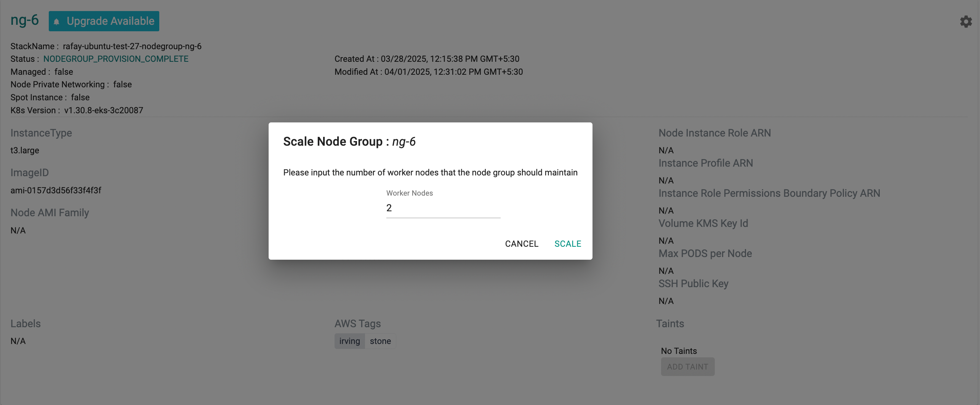Click the SSH Public Key heading

point(693,284)
